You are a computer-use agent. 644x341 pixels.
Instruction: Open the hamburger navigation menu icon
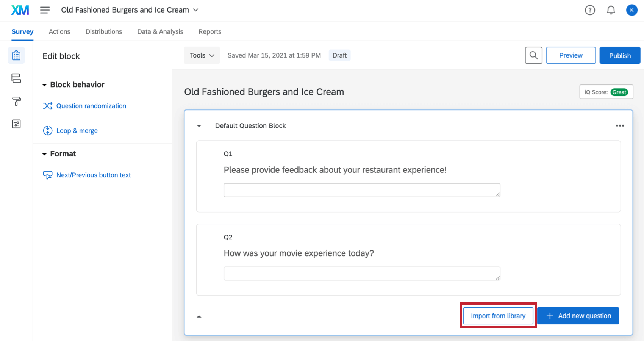[45, 10]
